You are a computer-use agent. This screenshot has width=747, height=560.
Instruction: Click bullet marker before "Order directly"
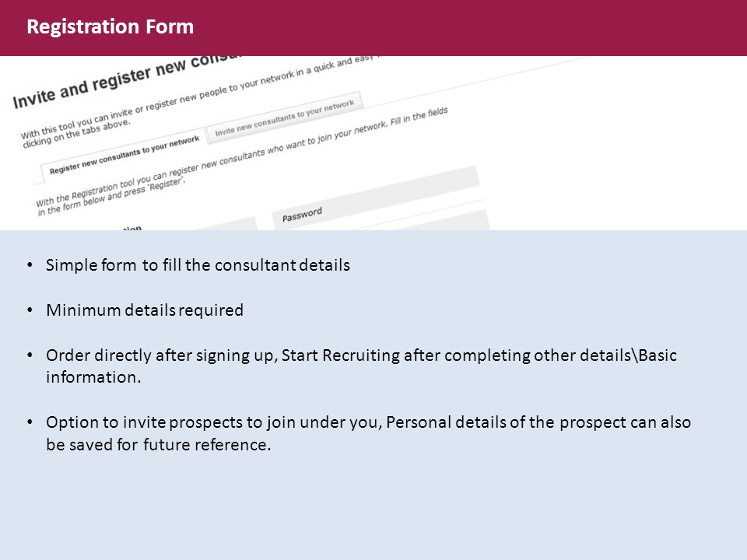[x=30, y=355]
